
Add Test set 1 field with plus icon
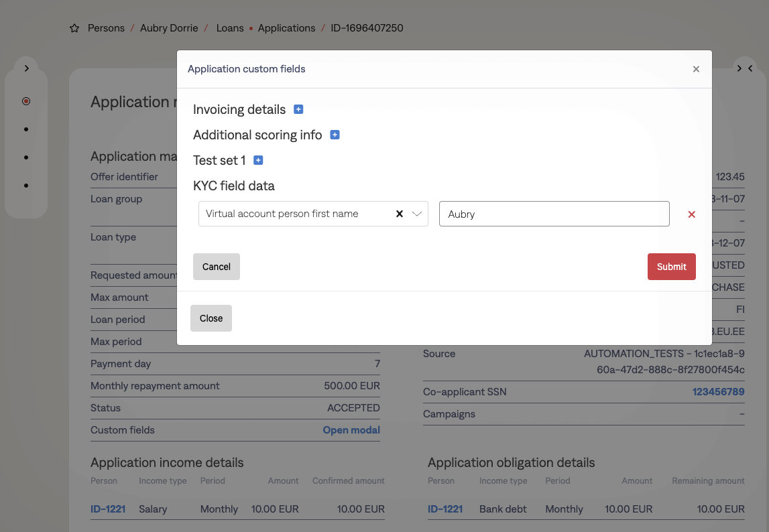tap(258, 160)
